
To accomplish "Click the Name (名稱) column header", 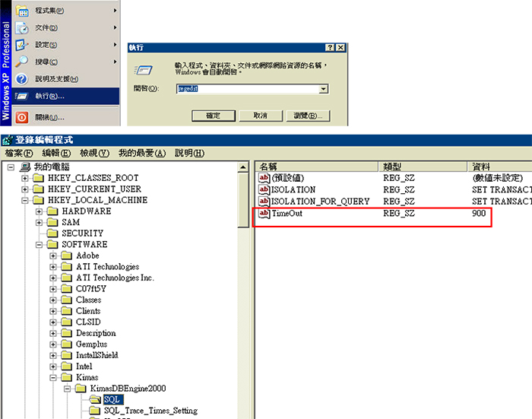I will pos(317,167).
